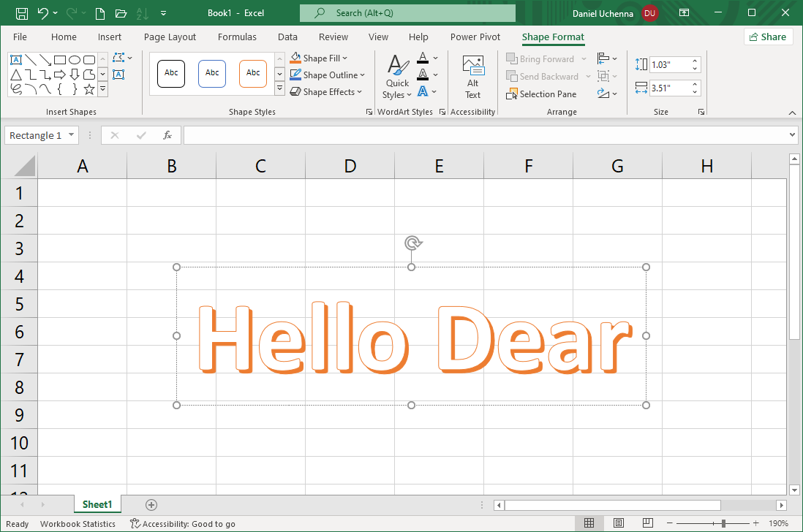This screenshot has height=532, width=803.
Task: Open the Review ribbon tab
Action: [x=333, y=37]
